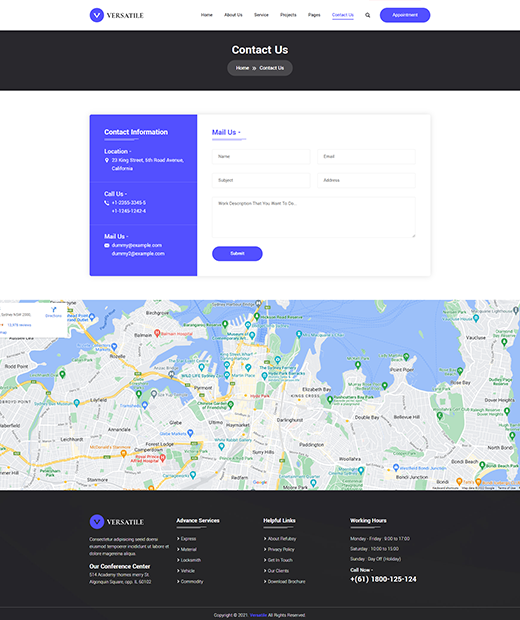The width and height of the screenshot is (520, 620).
Task: Click the Appointment button
Action: pyautogui.click(x=405, y=15)
